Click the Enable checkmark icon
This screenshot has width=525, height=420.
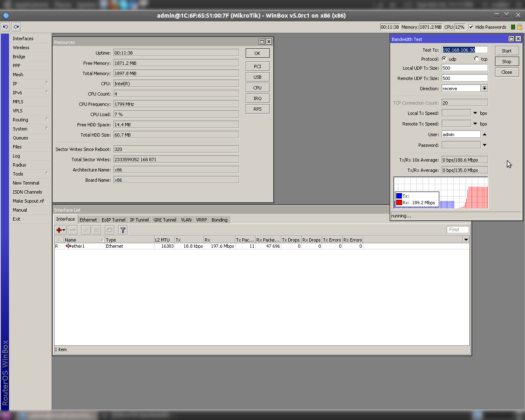coord(86,230)
